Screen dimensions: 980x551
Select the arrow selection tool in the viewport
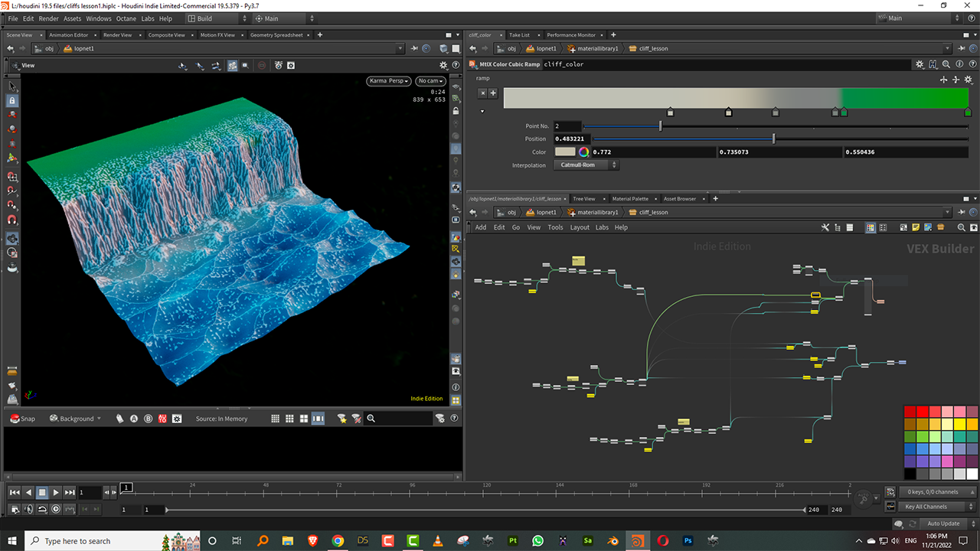point(11,86)
